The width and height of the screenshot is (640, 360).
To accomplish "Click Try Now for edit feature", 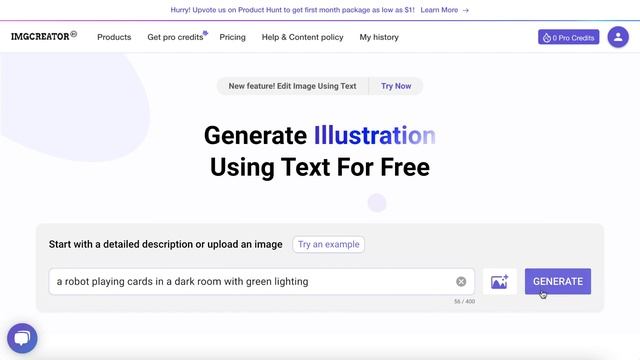I will [x=396, y=86].
